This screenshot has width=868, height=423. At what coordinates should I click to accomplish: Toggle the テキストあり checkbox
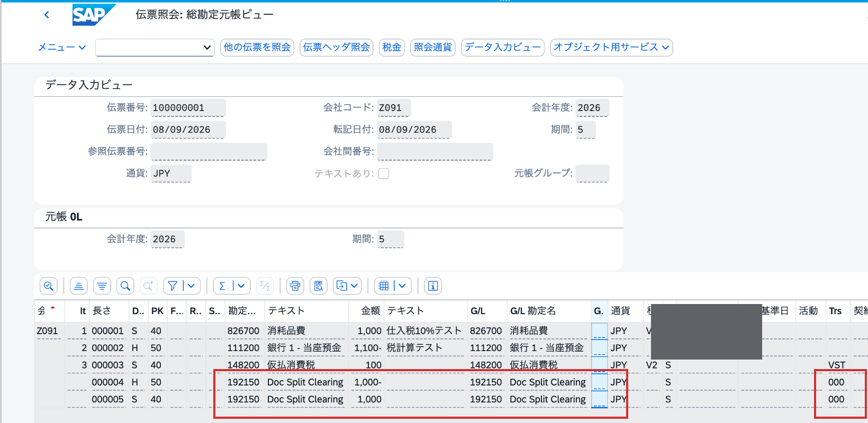384,173
